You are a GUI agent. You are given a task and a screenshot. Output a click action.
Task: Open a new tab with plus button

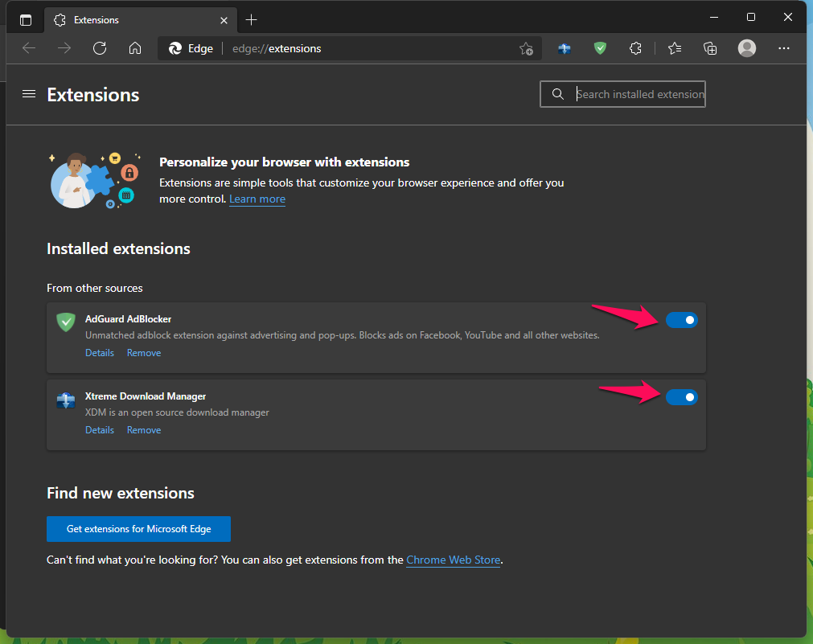251,20
